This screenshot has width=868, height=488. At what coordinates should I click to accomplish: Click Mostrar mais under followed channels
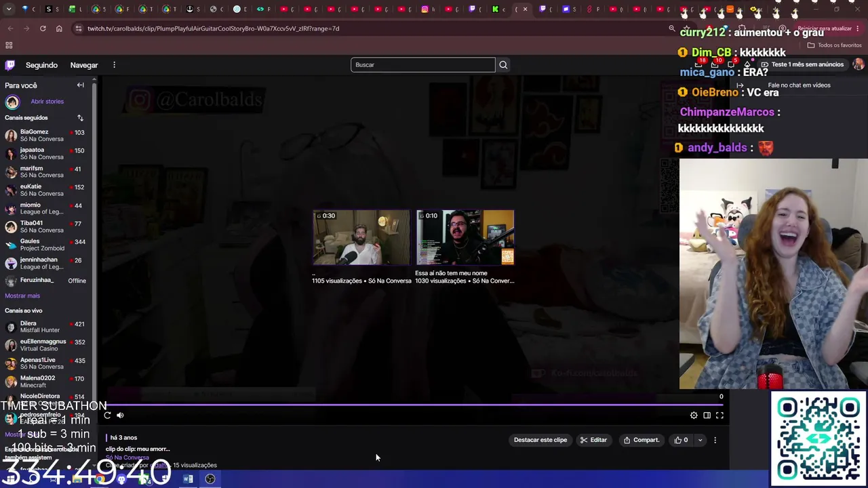22,296
